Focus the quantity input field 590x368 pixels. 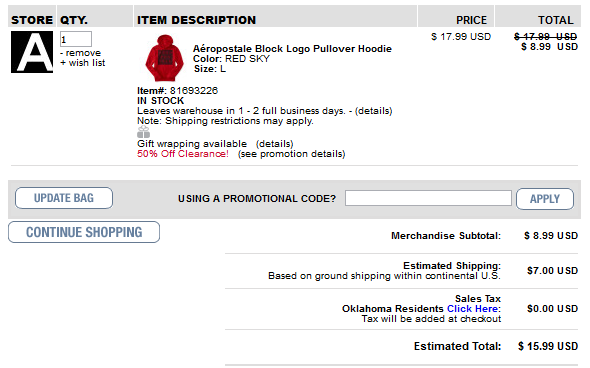[x=76, y=39]
